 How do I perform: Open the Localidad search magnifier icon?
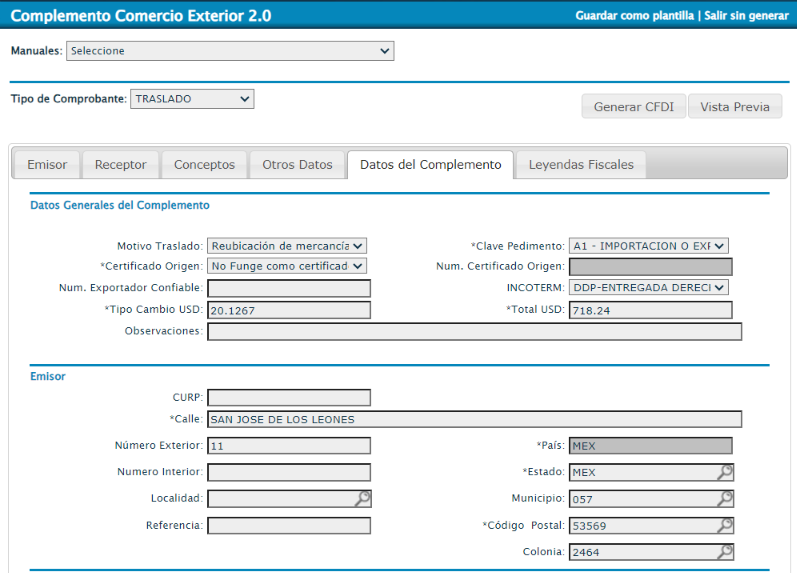pos(363,499)
